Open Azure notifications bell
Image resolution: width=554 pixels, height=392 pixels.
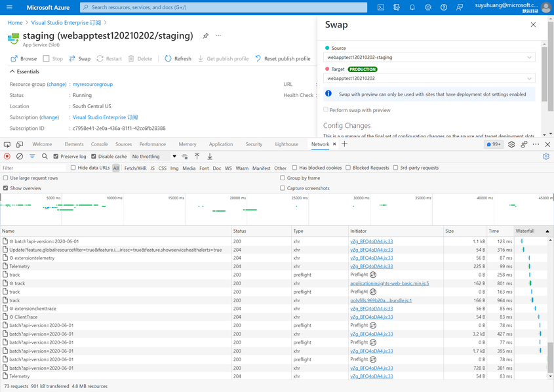point(412,7)
